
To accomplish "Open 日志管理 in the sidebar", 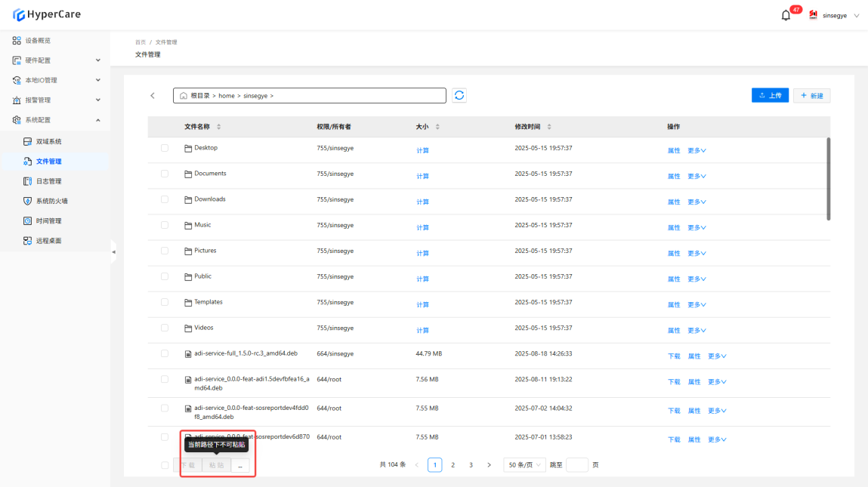I will coord(48,181).
